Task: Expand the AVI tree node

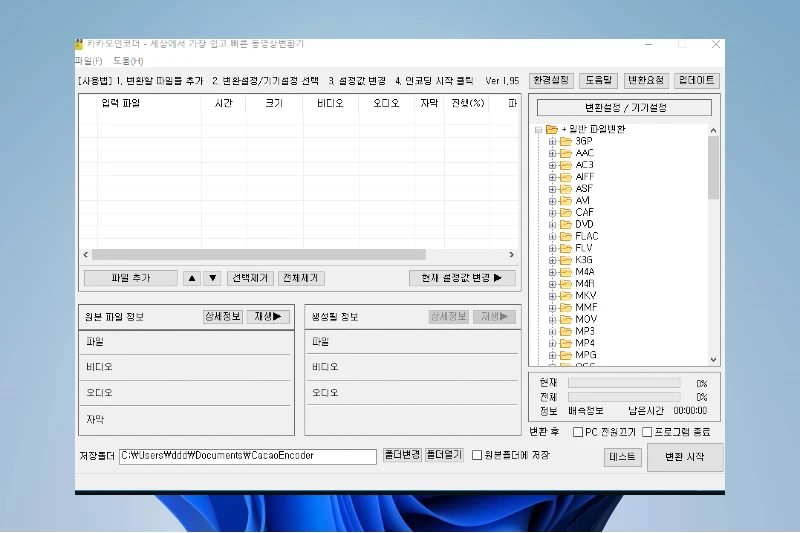Action: [x=552, y=201]
